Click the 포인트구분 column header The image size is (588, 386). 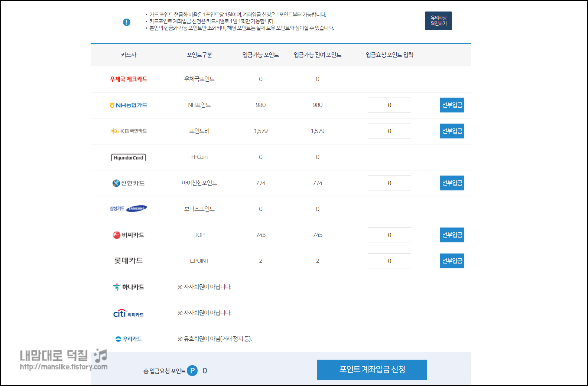[x=199, y=55]
